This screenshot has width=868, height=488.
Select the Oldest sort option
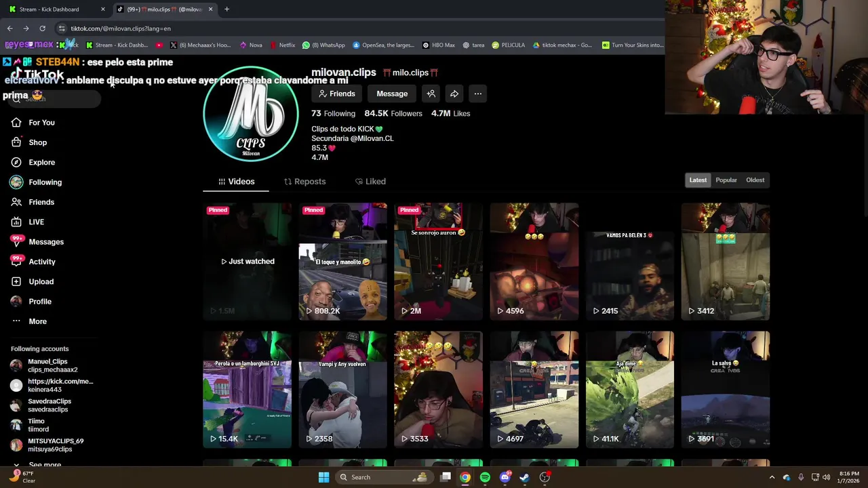(755, 180)
